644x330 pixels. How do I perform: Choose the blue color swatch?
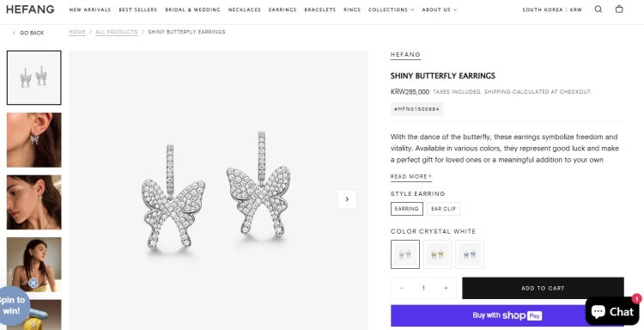point(470,254)
